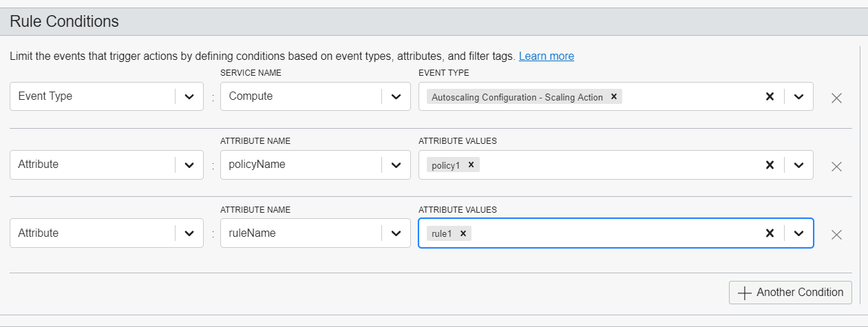Open the Learn more link
This screenshot has width=868, height=327.
pos(546,56)
